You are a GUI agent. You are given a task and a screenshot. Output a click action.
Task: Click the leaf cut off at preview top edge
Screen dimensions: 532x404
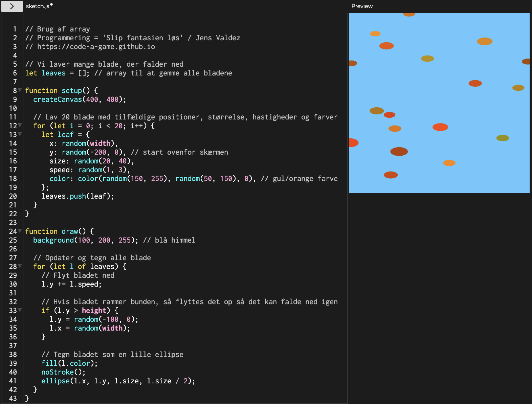409,14
